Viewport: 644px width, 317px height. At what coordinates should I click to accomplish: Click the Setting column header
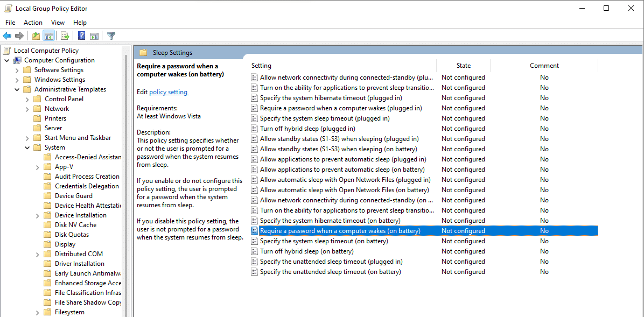(x=261, y=66)
